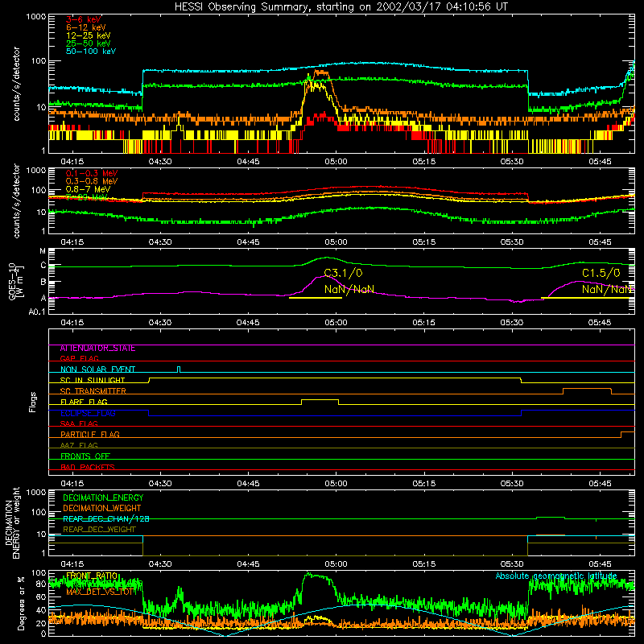Select the PARTICLE_FLAG label
Image resolution: width=644 pixels, height=644 pixels.
[90, 434]
